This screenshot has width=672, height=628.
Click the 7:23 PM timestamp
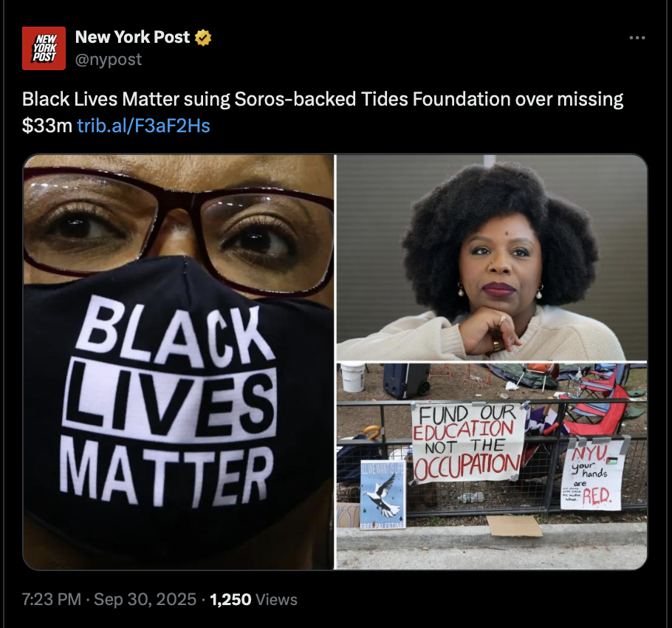click(x=52, y=599)
